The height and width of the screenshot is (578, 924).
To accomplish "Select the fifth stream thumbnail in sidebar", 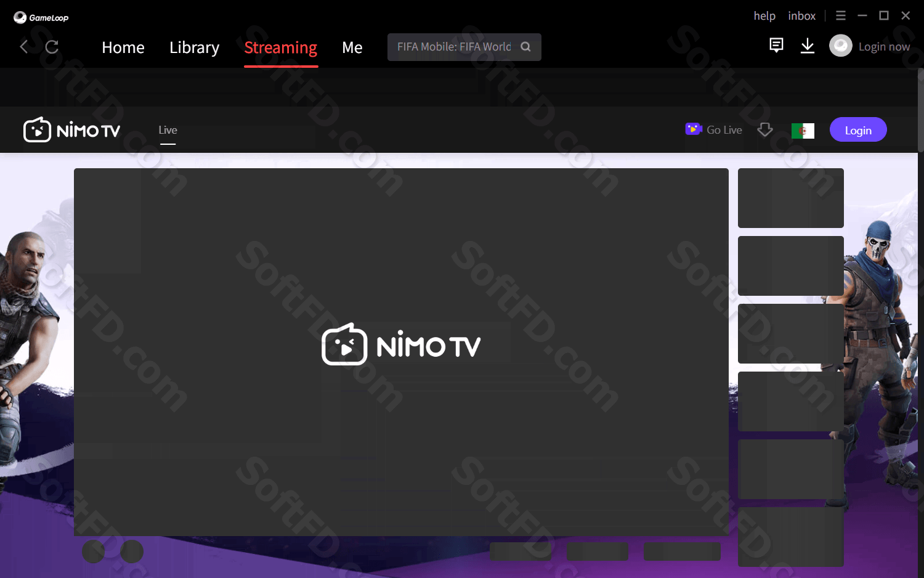I will point(791,469).
